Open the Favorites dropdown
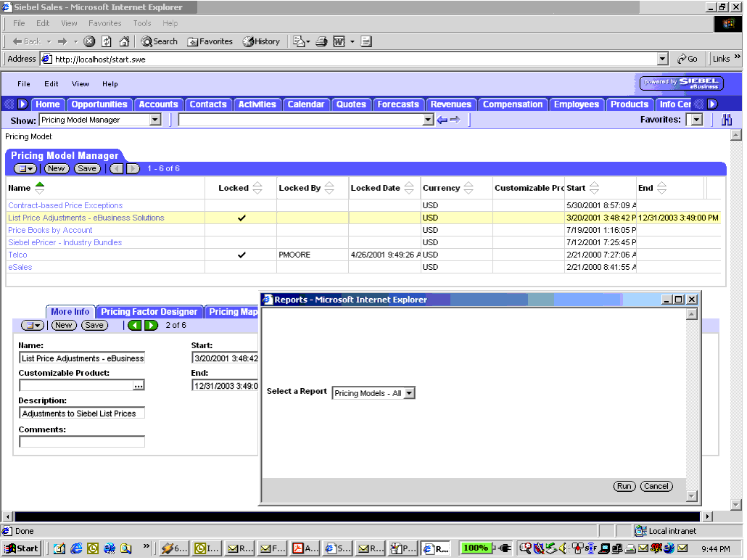This screenshot has width=747, height=560. click(x=697, y=120)
